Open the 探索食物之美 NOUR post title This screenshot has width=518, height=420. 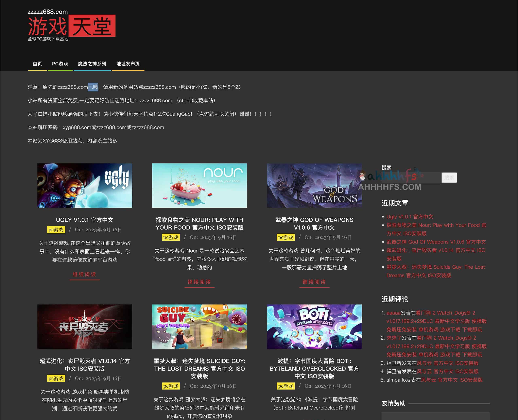click(199, 223)
